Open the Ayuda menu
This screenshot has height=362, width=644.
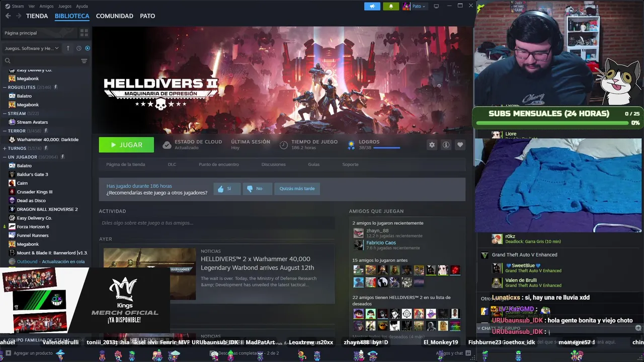[82, 6]
